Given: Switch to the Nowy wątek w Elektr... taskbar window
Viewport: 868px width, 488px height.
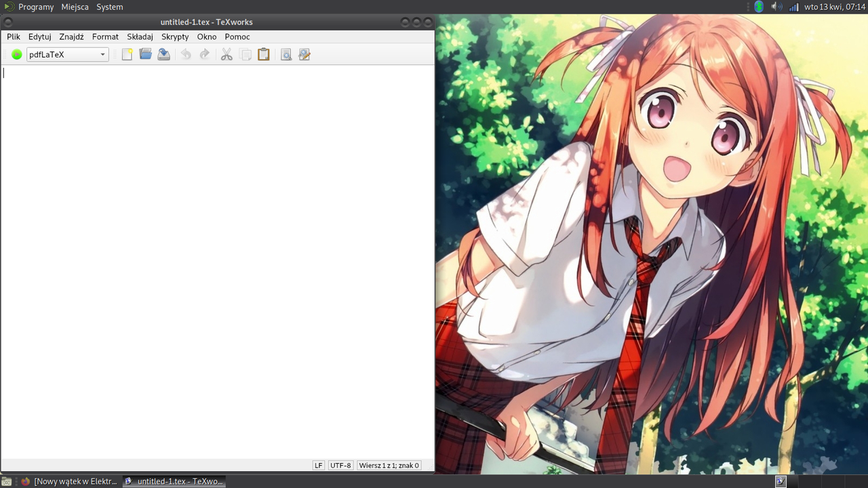Looking at the screenshot, I should (x=69, y=481).
